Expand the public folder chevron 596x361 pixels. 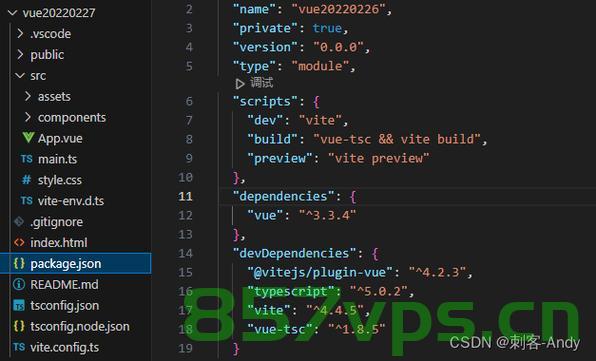[x=21, y=55]
